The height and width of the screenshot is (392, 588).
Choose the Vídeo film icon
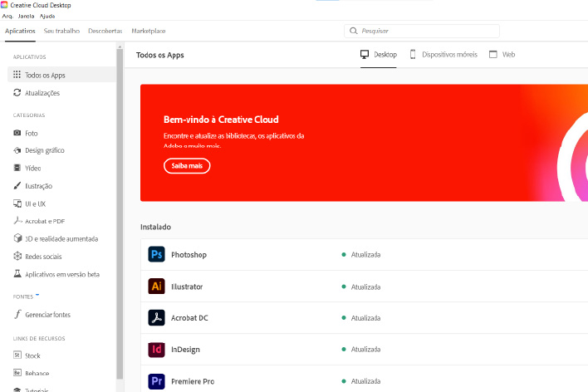click(x=17, y=168)
